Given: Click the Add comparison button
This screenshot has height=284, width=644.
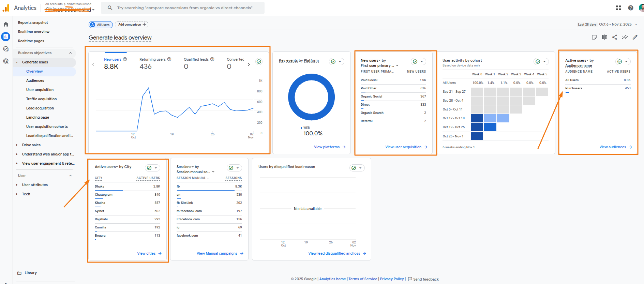Looking at the screenshot, I should [132, 25].
